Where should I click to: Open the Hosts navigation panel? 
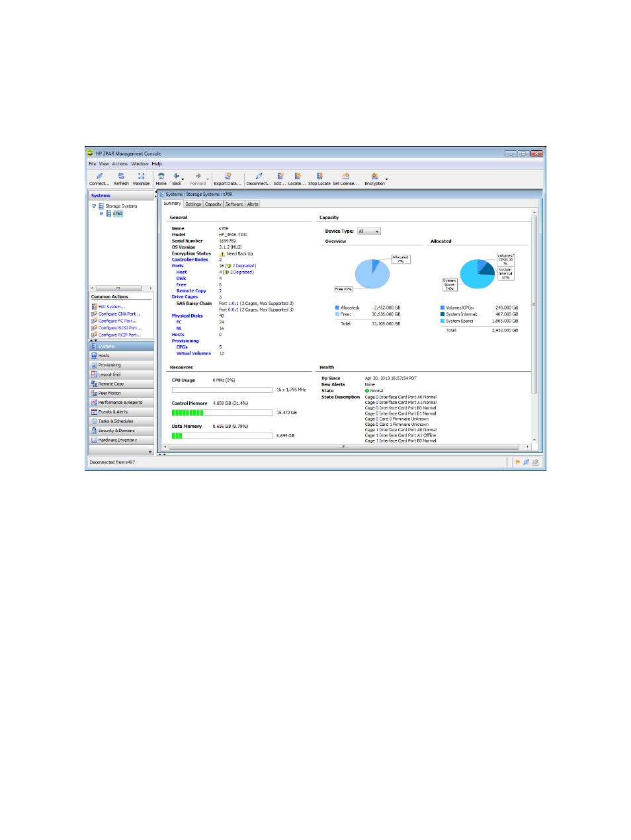point(122,356)
